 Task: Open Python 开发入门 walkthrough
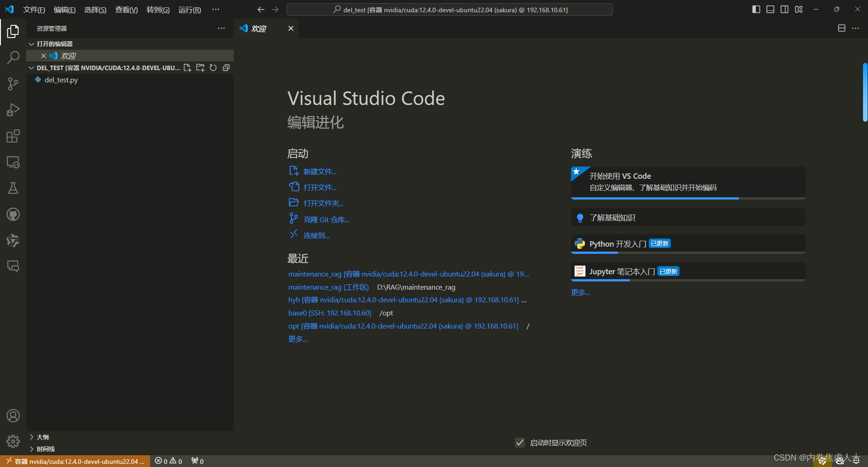click(x=688, y=244)
